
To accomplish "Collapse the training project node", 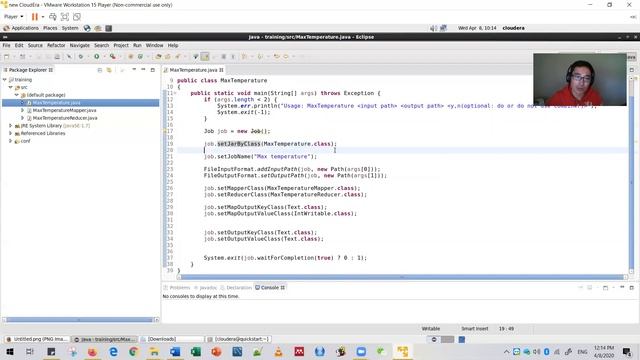I will click(x=5, y=80).
